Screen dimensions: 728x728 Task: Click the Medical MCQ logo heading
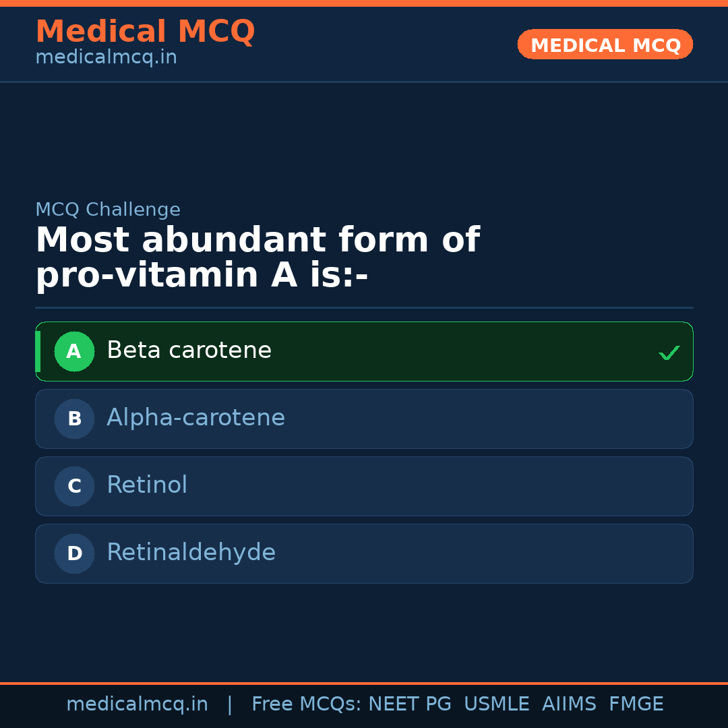click(x=145, y=31)
